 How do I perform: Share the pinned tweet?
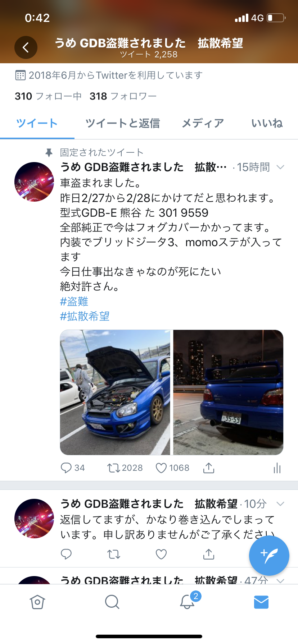click(x=209, y=468)
